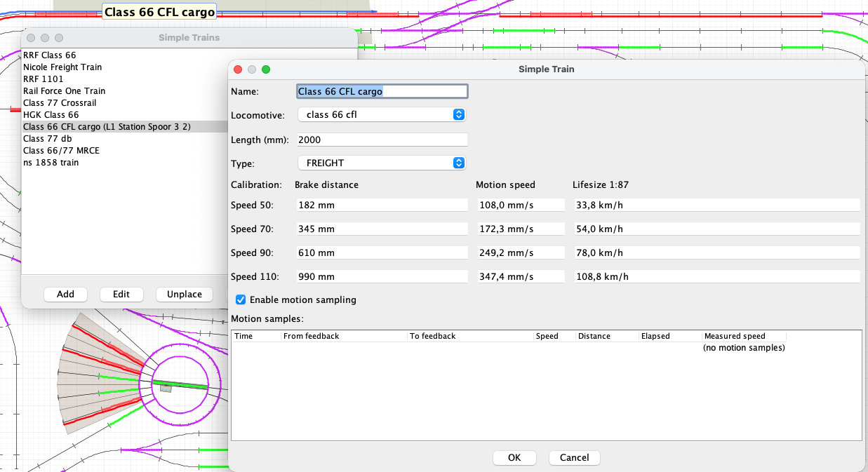The height and width of the screenshot is (472, 868).
Task: Click the Elapsed column header
Action: [x=670, y=336]
